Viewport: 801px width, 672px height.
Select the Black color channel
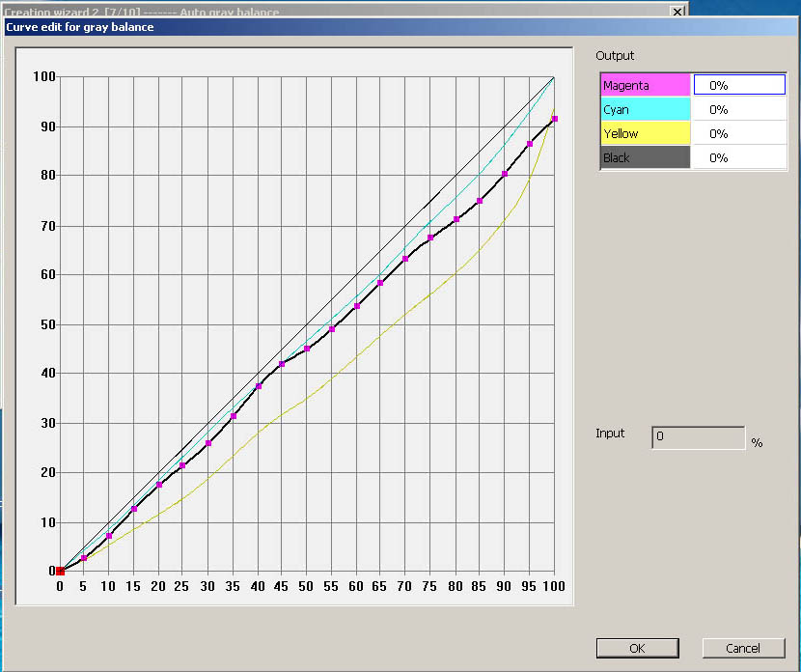point(646,157)
